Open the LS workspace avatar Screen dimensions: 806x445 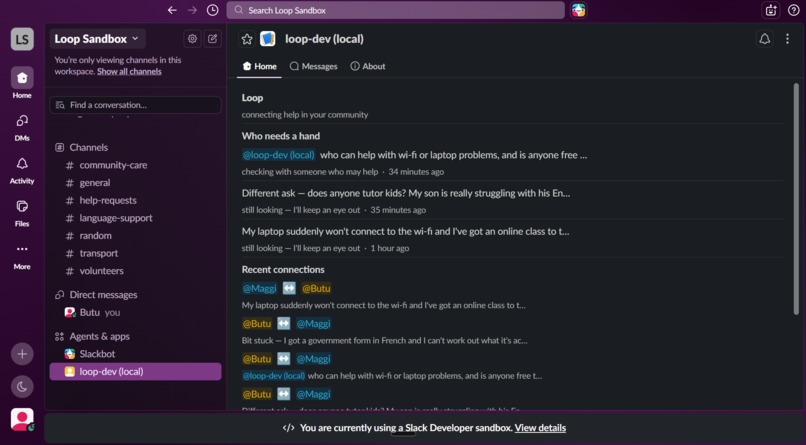pyautogui.click(x=22, y=40)
